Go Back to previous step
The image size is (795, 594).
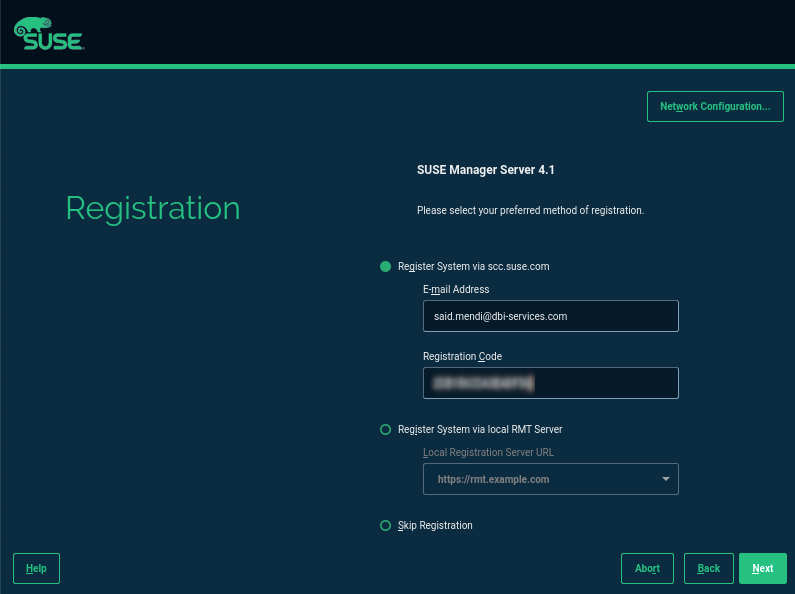(709, 569)
